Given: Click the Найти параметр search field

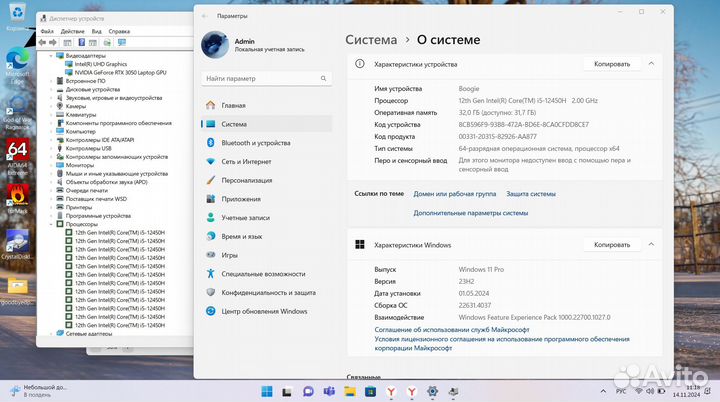Looking at the screenshot, I should click(261, 78).
